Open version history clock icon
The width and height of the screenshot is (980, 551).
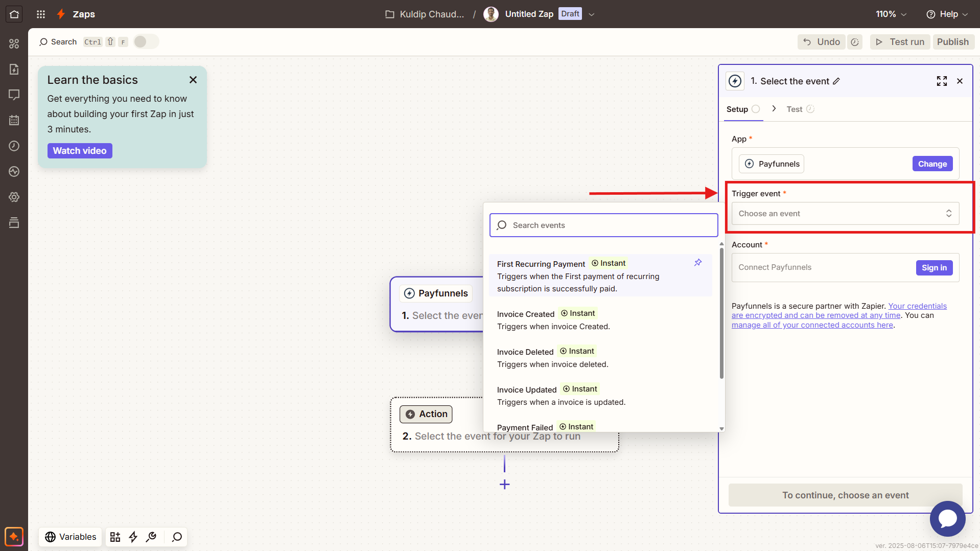pos(855,42)
